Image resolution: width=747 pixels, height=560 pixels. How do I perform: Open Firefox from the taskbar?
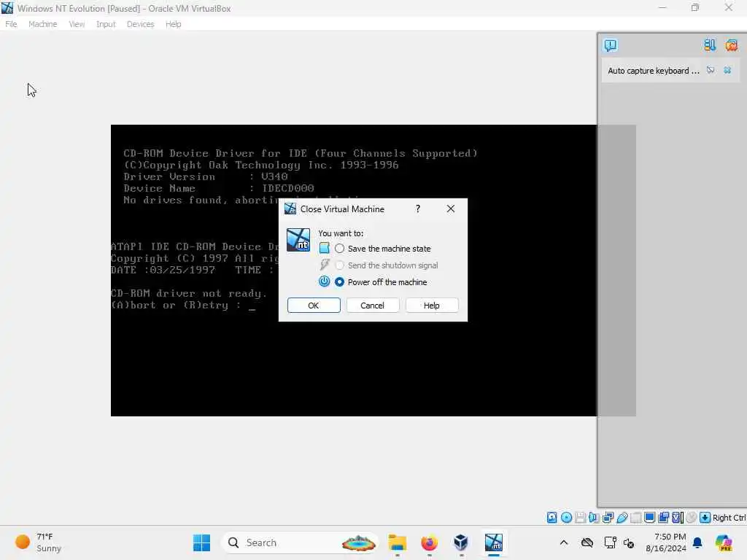[x=429, y=542]
